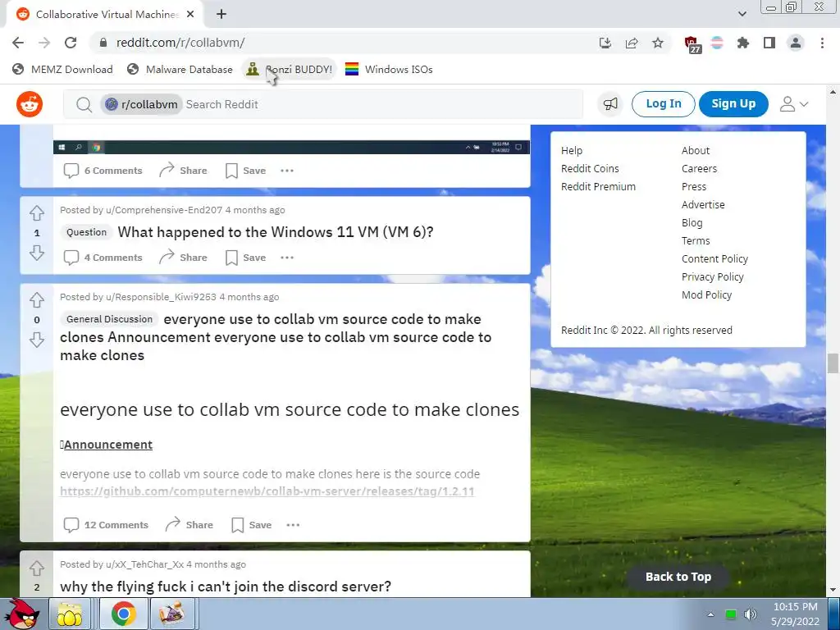Switch to Chrome in the taskbar
The width and height of the screenshot is (840, 630).
(123, 614)
